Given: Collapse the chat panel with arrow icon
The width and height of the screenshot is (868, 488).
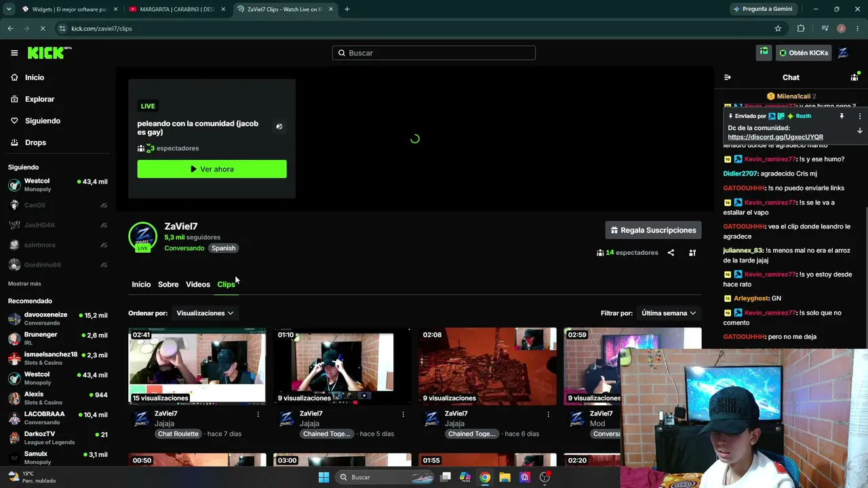Looking at the screenshot, I should coord(728,77).
